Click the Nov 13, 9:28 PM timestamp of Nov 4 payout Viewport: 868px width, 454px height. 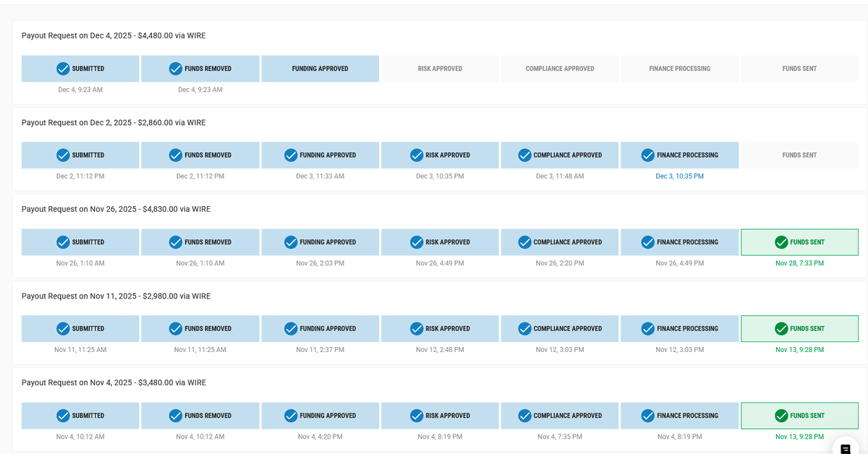(799, 437)
